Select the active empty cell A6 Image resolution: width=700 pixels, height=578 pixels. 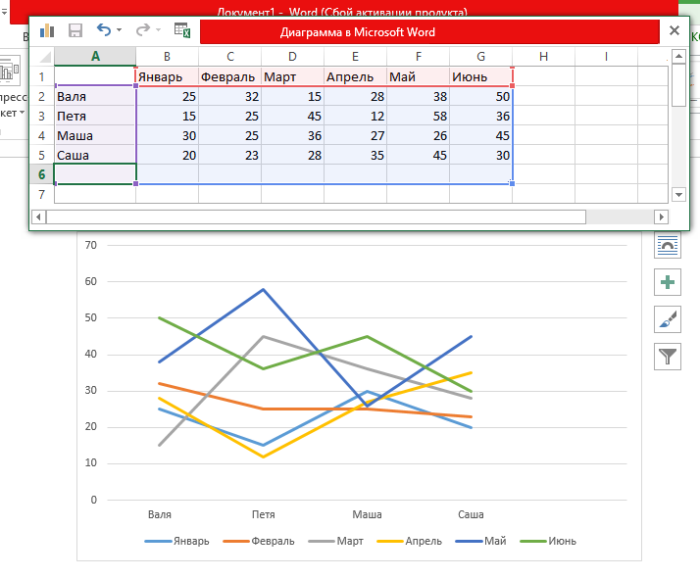(x=95, y=174)
